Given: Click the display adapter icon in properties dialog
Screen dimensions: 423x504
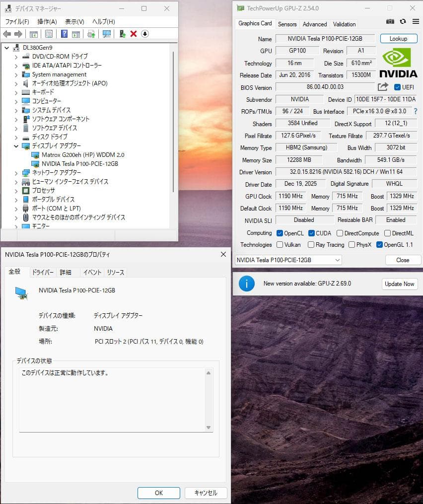Looking at the screenshot, I should coord(21,293).
